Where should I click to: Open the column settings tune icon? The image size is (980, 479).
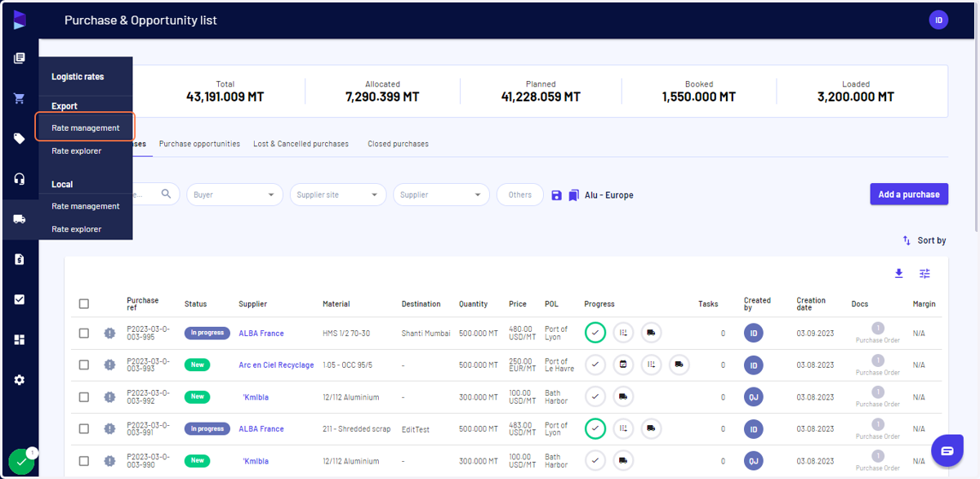pos(924,274)
